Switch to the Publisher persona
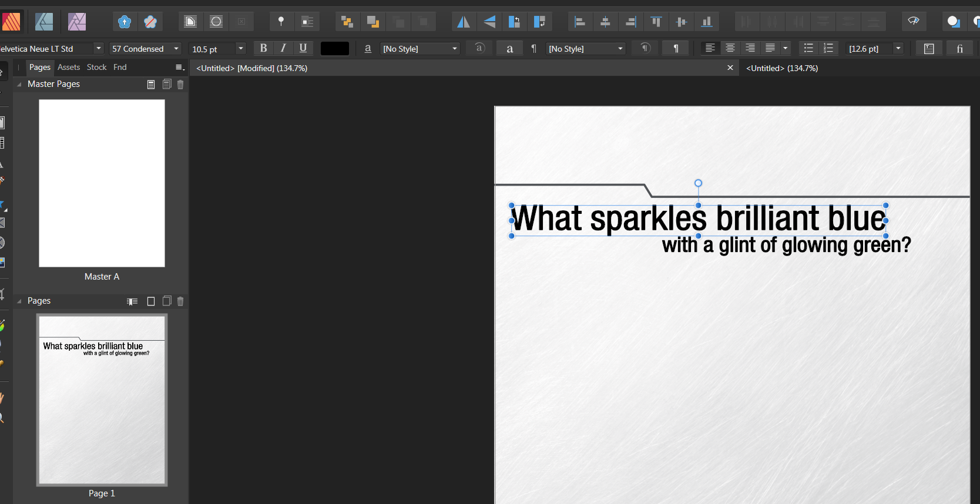980x504 pixels. [x=11, y=22]
